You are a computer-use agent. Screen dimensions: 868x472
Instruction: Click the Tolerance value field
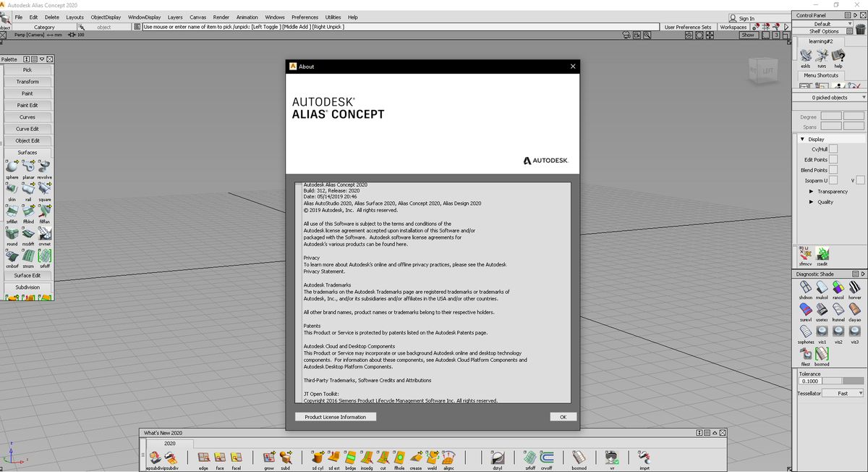click(810, 381)
